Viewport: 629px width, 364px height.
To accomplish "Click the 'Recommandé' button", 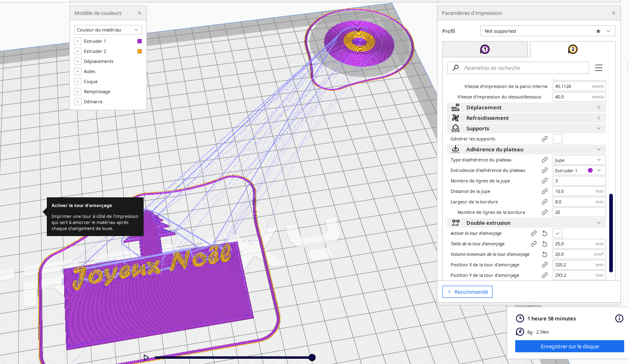I will click(x=467, y=292).
